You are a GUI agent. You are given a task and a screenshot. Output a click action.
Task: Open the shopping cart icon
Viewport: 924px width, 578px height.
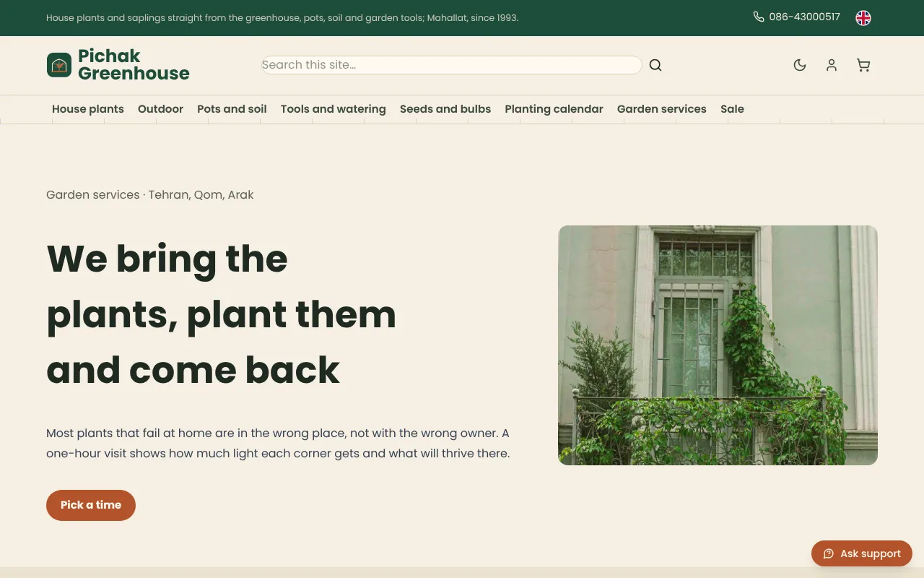coord(863,65)
